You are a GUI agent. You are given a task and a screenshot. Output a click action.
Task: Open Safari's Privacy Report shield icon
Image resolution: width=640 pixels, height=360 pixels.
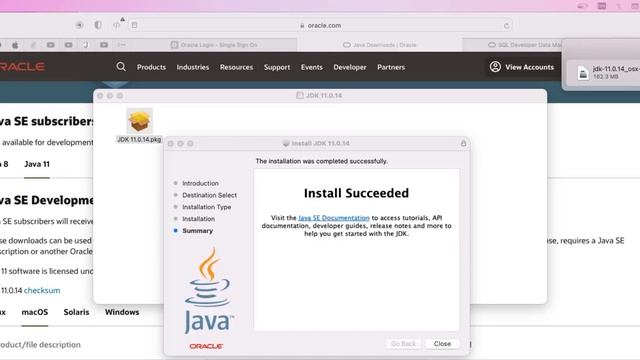click(x=98, y=25)
